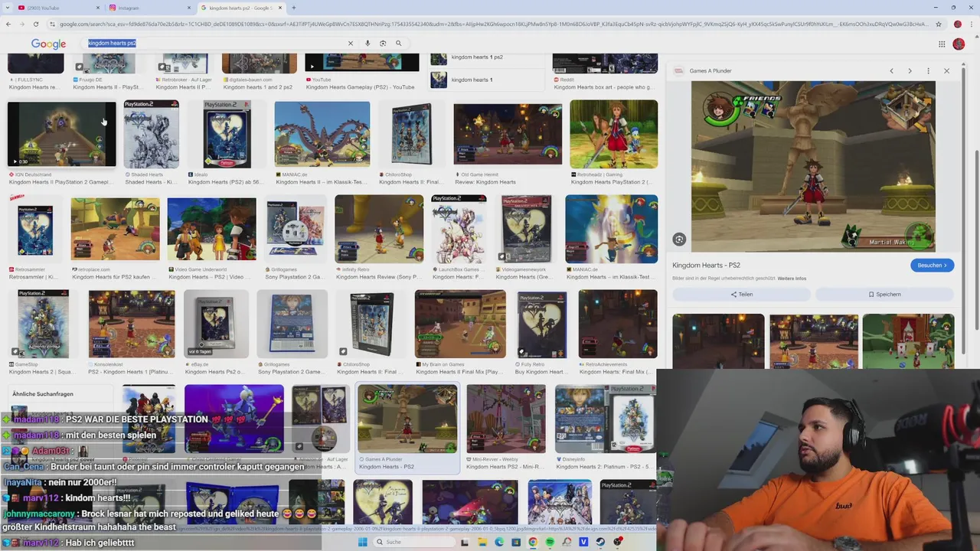Close the YouTube browser tab
980x551 pixels.
point(98,8)
